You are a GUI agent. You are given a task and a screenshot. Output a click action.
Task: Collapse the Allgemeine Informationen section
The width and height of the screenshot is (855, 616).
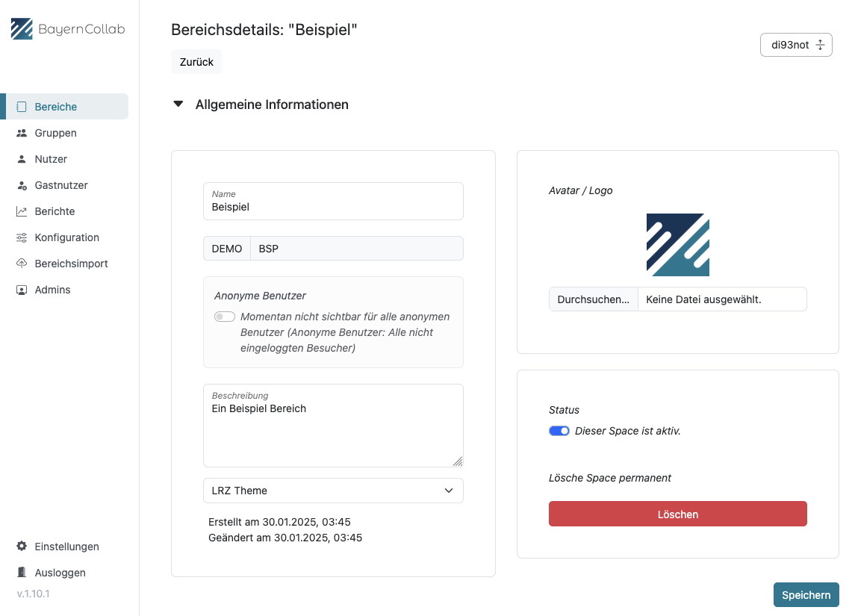178,105
